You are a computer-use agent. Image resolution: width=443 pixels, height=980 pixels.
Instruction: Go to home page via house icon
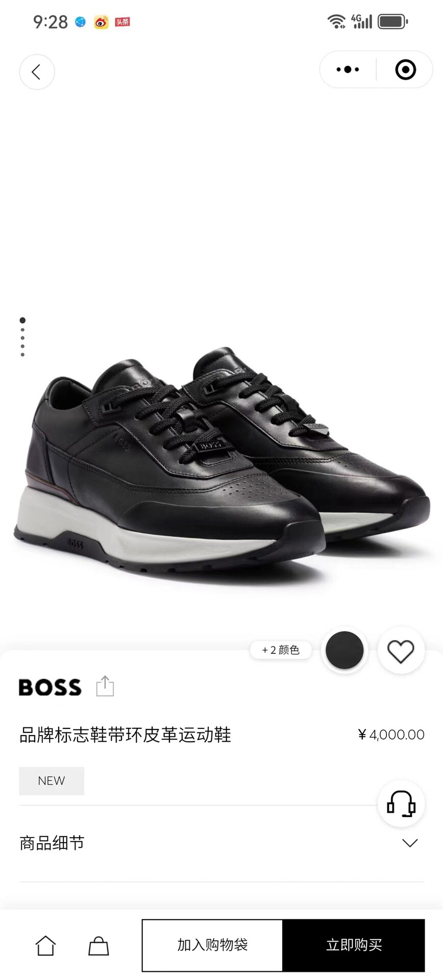(x=45, y=945)
